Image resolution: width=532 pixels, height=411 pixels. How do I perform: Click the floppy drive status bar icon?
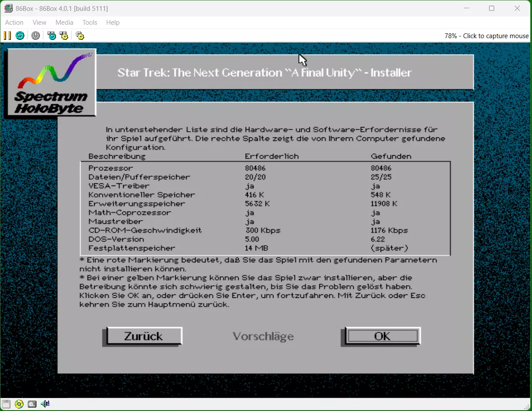pos(6,404)
